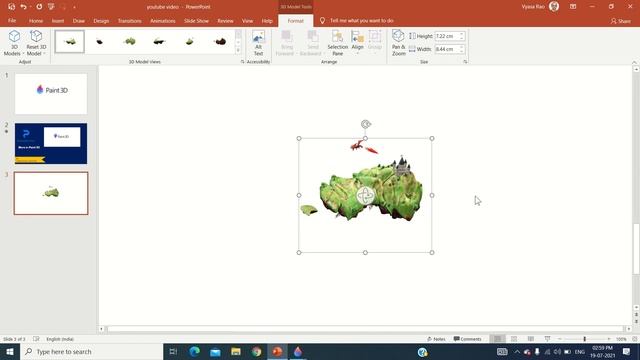Select the third 3D model view preset
The height and width of the screenshot is (360, 640).
point(130,41)
